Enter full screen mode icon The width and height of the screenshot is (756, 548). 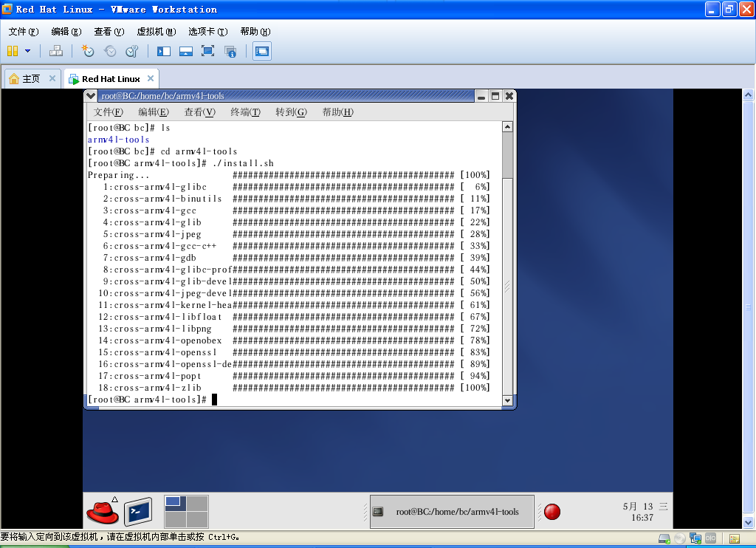click(207, 51)
